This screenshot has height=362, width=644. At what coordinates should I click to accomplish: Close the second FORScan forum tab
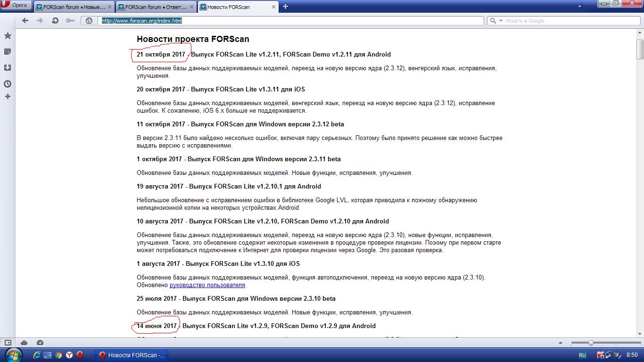pyautogui.click(x=191, y=7)
